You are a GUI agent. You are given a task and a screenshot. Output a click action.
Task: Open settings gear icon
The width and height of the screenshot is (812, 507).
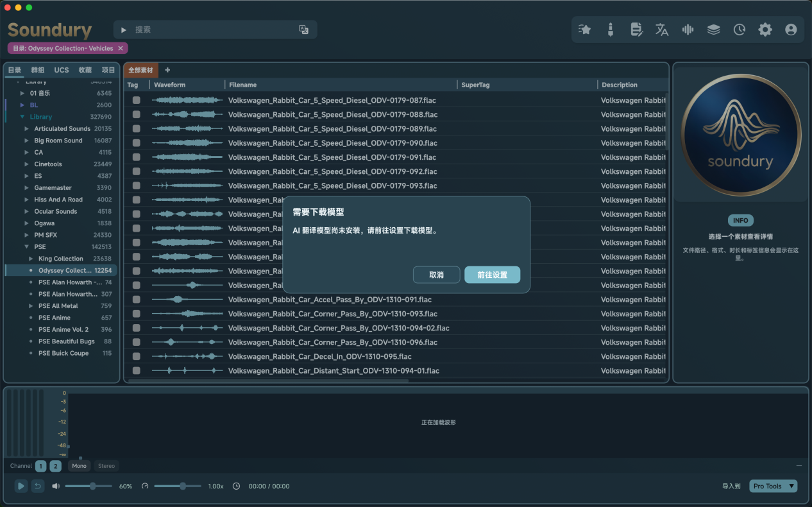pos(765,30)
